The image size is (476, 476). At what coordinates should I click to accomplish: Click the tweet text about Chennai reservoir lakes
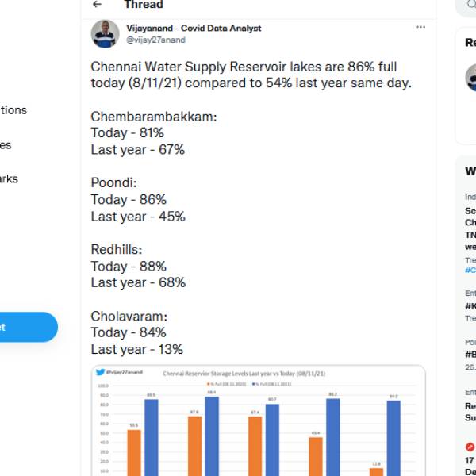(x=251, y=75)
